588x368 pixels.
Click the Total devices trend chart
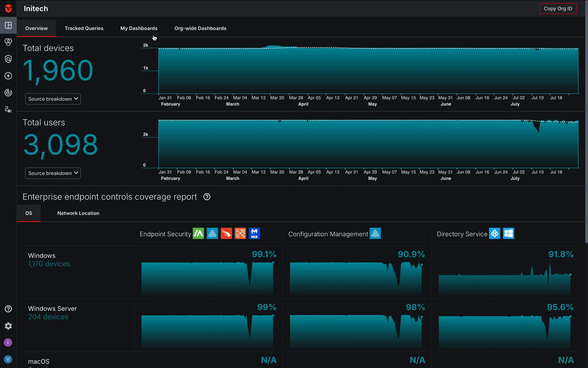pyautogui.click(x=368, y=70)
